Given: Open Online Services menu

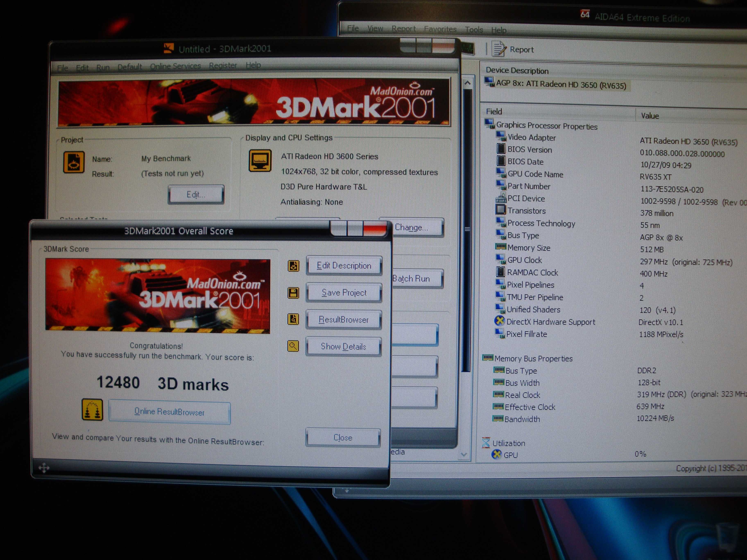Looking at the screenshot, I should point(175,66).
